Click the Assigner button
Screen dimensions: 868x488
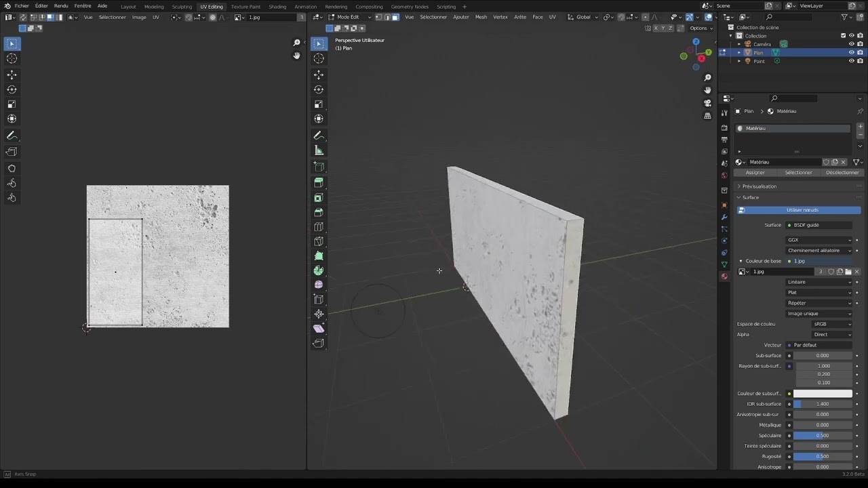(x=755, y=172)
